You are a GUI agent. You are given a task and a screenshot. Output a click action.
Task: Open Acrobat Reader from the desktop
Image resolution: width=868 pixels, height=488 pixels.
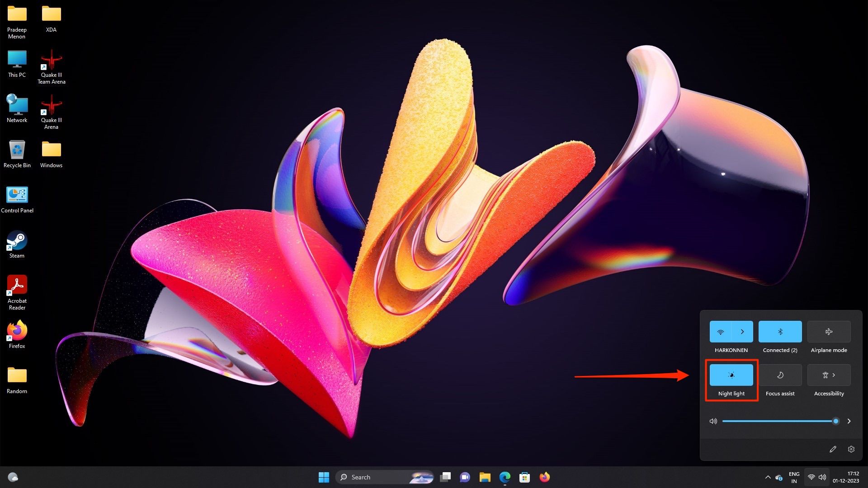[17, 285]
